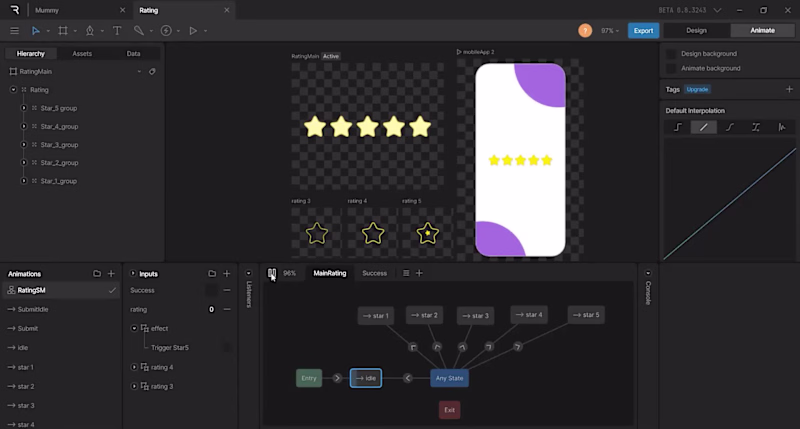Select Cubic interpolation icon
Image resolution: width=800 pixels, height=429 pixels.
click(730, 127)
